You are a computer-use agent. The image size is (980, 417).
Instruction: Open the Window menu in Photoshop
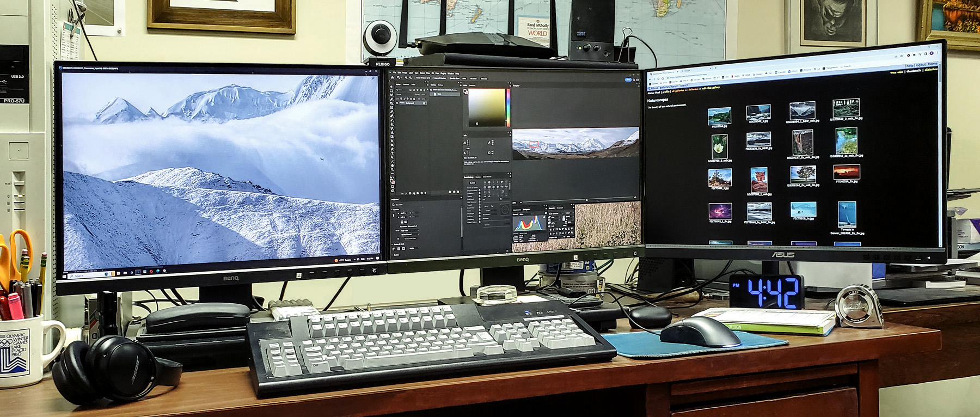[x=451, y=73]
